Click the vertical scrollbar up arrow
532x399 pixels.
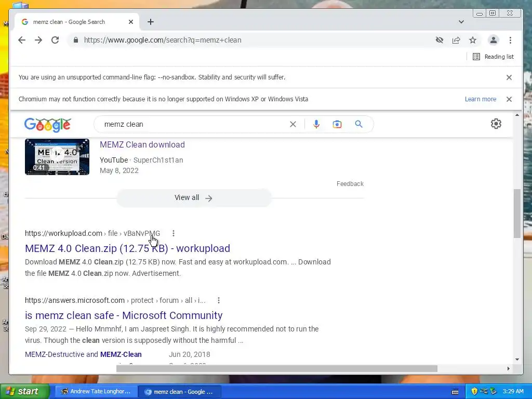coord(517,115)
